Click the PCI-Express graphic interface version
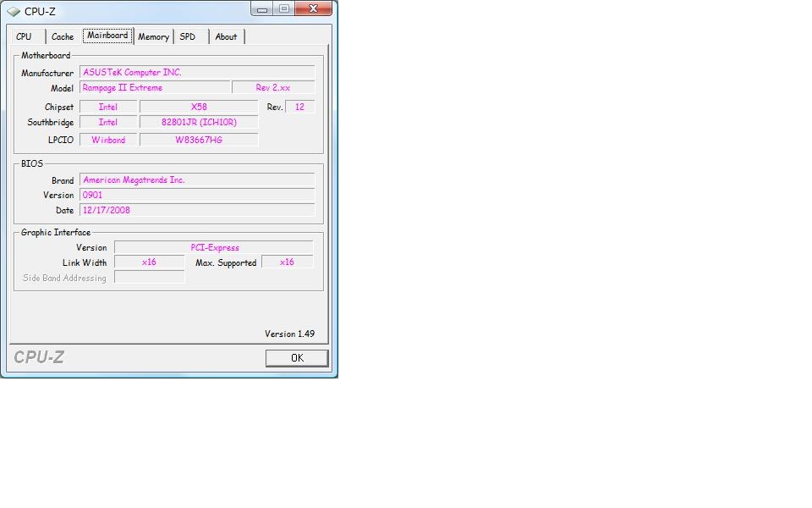This screenshot has width=812, height=508. (214, 247)
